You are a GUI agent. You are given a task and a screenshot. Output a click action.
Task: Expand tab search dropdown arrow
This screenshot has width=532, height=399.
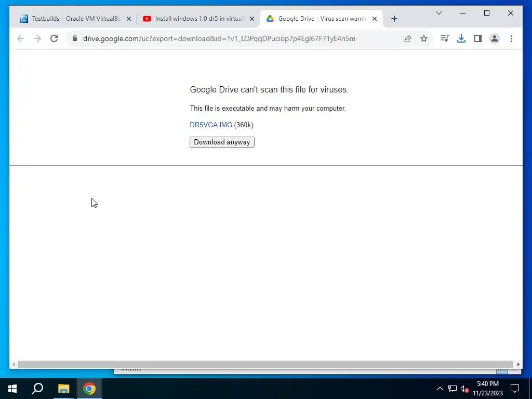pos(438,13)
